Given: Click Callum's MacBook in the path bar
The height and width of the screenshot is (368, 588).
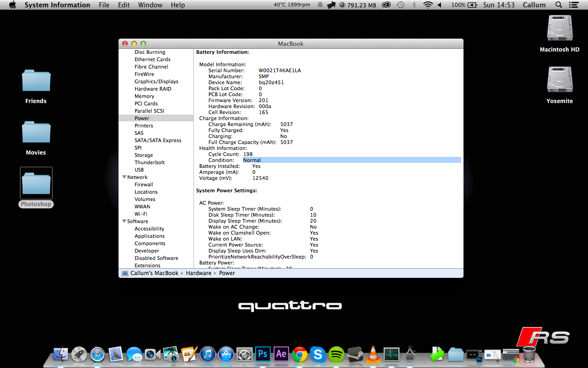Looking at the screenshot, I should (150, 273).
